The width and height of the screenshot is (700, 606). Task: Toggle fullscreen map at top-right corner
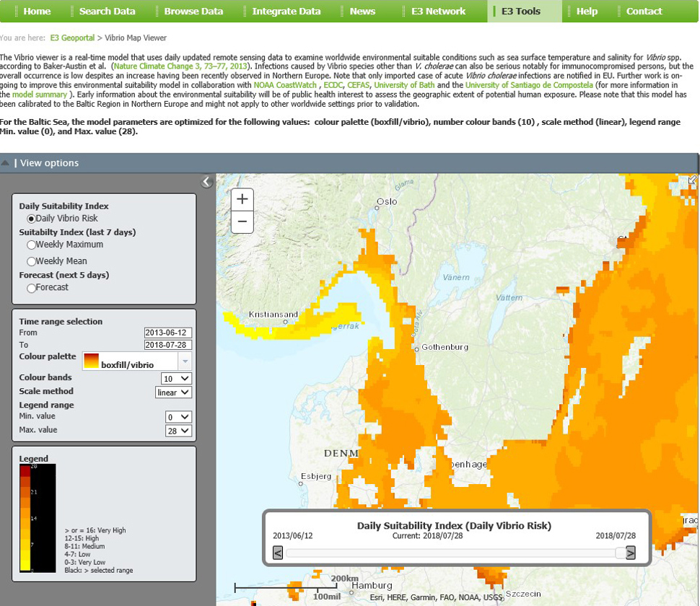tap(692, 180)
